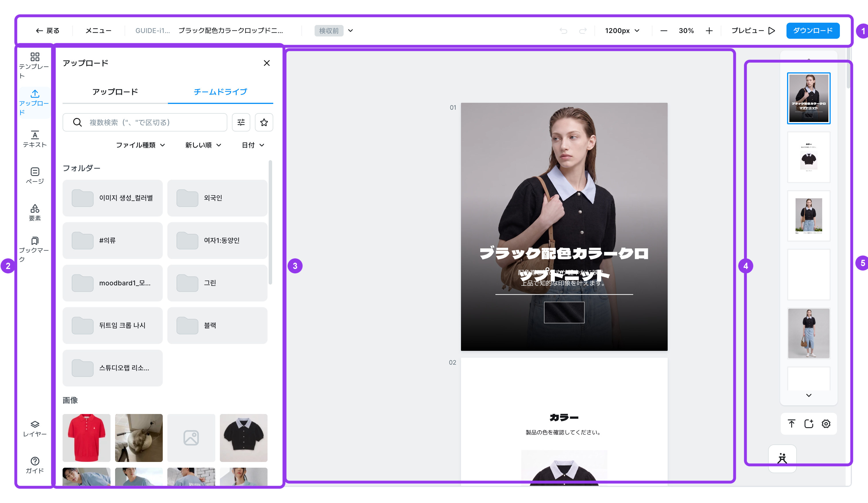Open the 외국인 folder

(217, 198)
